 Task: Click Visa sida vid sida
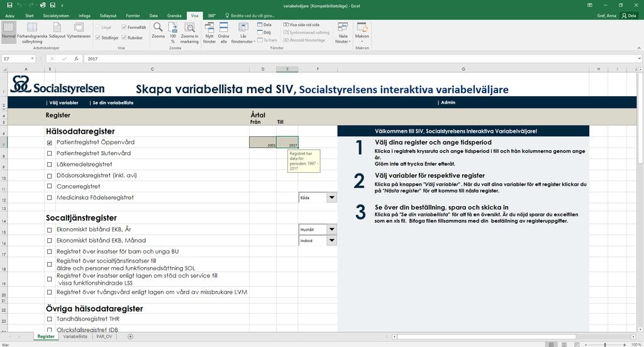[301, 25]
